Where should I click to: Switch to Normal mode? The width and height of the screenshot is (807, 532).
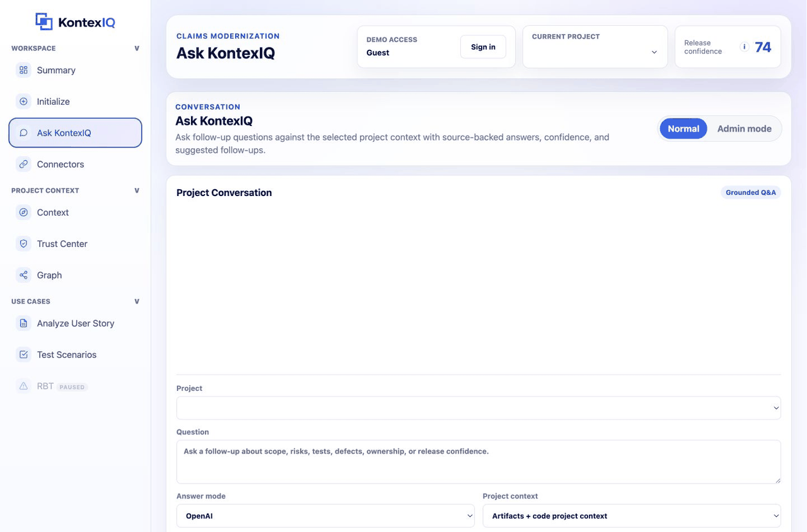coord(683,129)
